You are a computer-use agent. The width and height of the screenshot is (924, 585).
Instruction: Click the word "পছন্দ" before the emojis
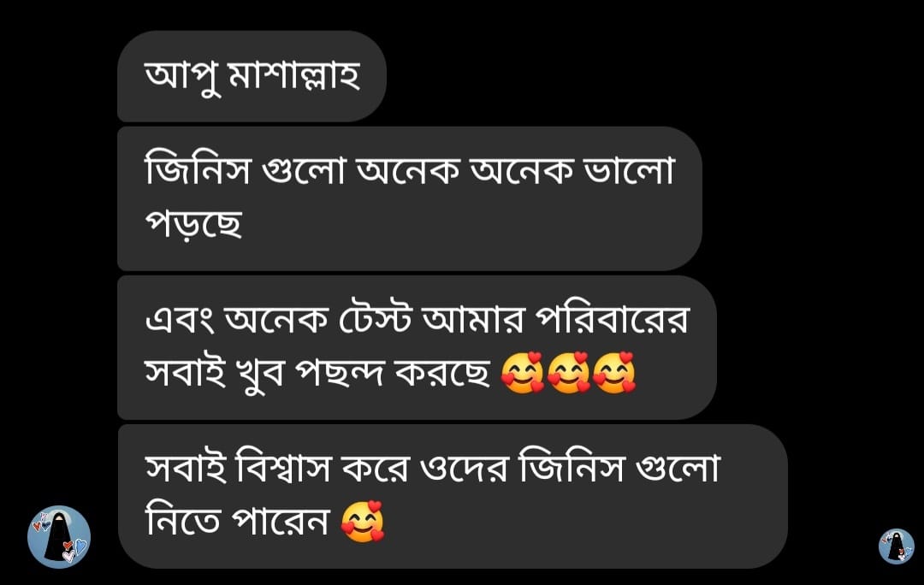pos(340,374)
